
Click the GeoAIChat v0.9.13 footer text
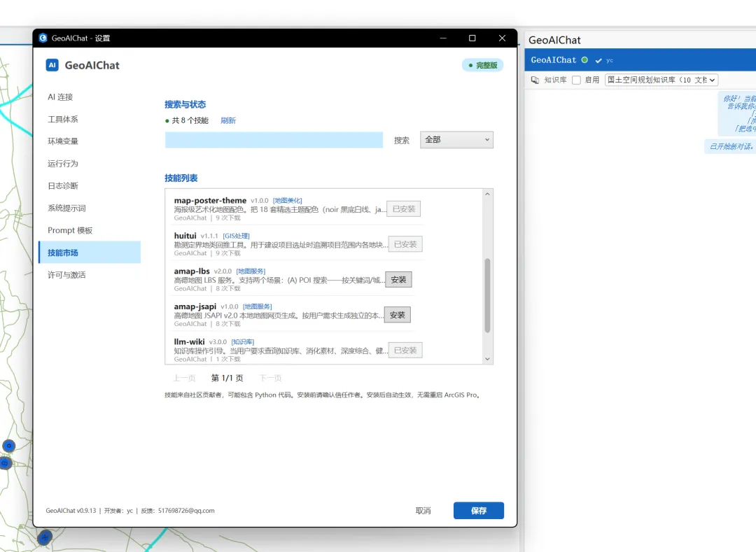coord(71,511)
